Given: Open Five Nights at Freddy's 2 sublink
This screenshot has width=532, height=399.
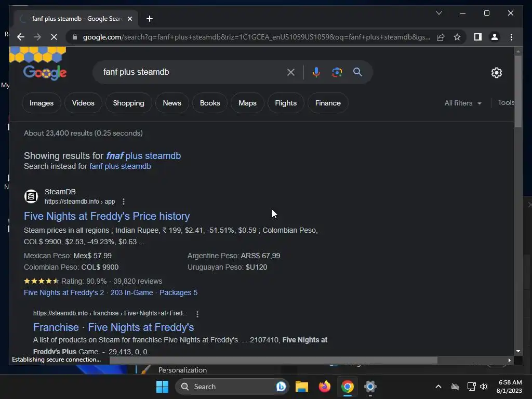Looking at the screenshot, I should [x=64, y=292].
